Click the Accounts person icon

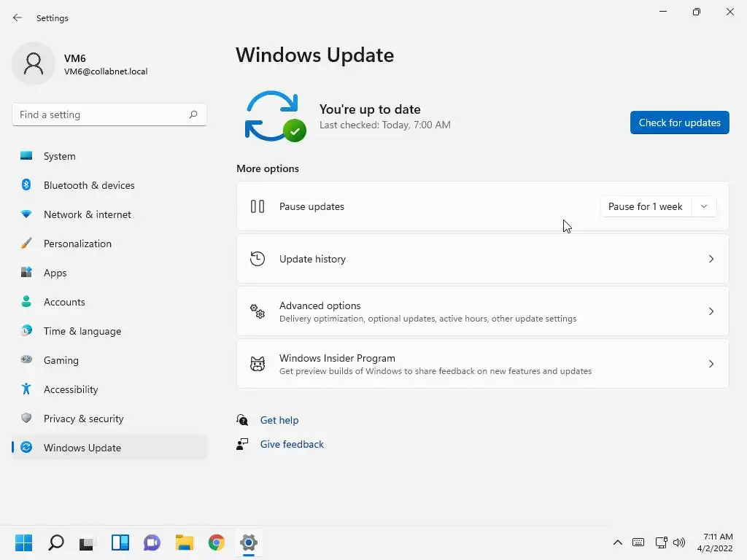pyautogui.click(x=26, y=301)
